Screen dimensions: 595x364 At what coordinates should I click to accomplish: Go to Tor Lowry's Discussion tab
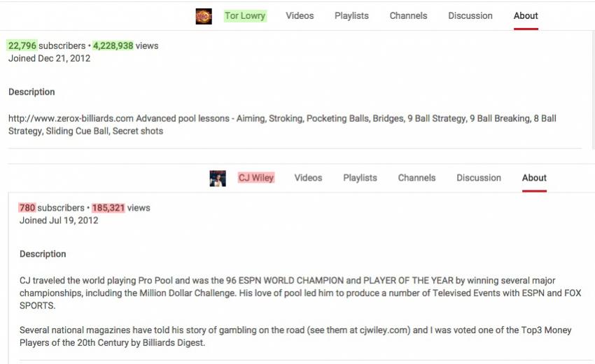click(470, 16)
